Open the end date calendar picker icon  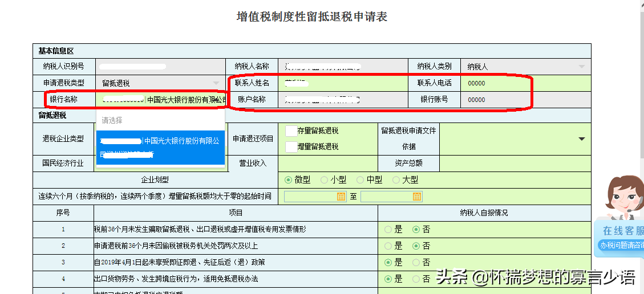pos(417,197)
